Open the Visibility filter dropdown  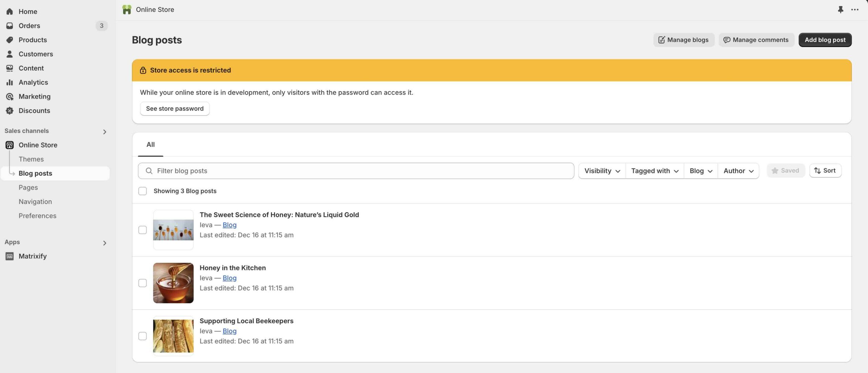tap(602, 171)
